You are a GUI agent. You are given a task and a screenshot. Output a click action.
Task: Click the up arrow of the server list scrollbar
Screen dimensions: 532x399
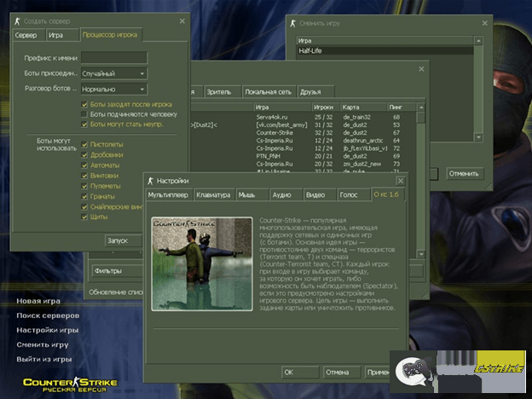[421, 107]
